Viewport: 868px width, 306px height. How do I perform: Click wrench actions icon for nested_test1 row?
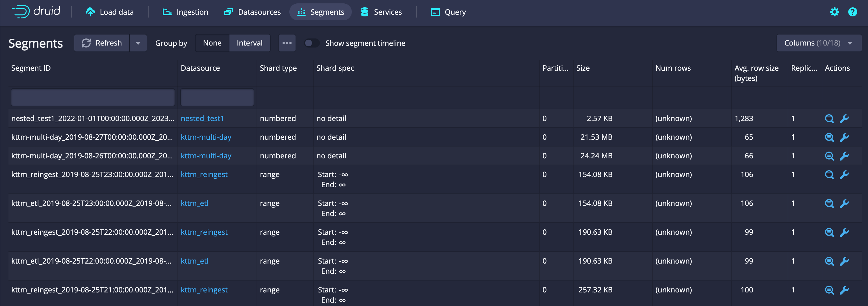point(844,119)
